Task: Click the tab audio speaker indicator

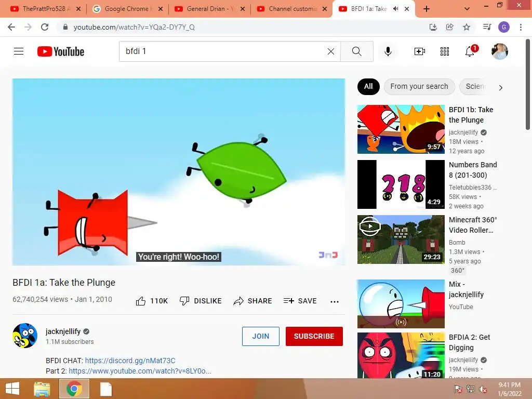Action: coord(395,9)
